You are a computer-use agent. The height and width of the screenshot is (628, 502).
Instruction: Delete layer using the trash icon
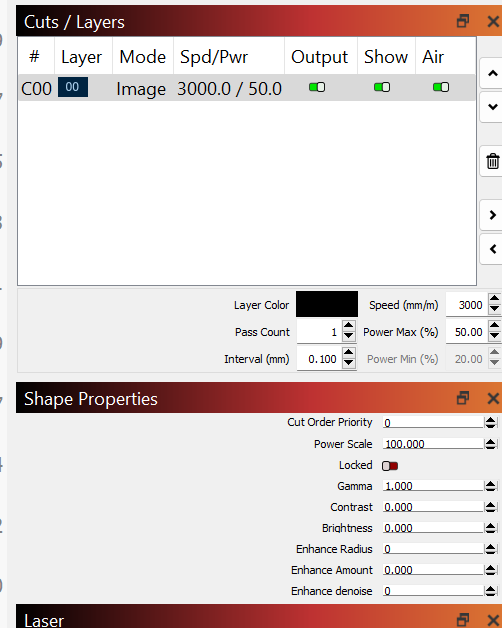(x=492, y=161)
